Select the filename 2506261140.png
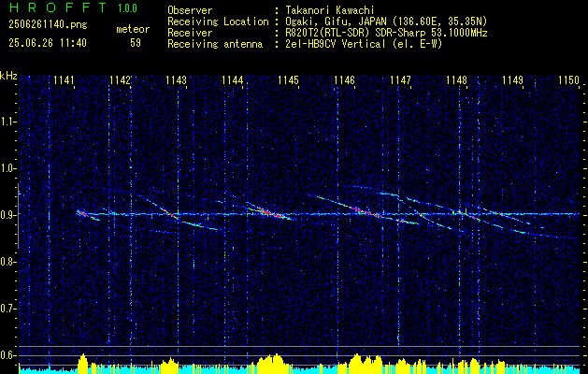This screenshot has height=374, width=588. click(48, 24)
